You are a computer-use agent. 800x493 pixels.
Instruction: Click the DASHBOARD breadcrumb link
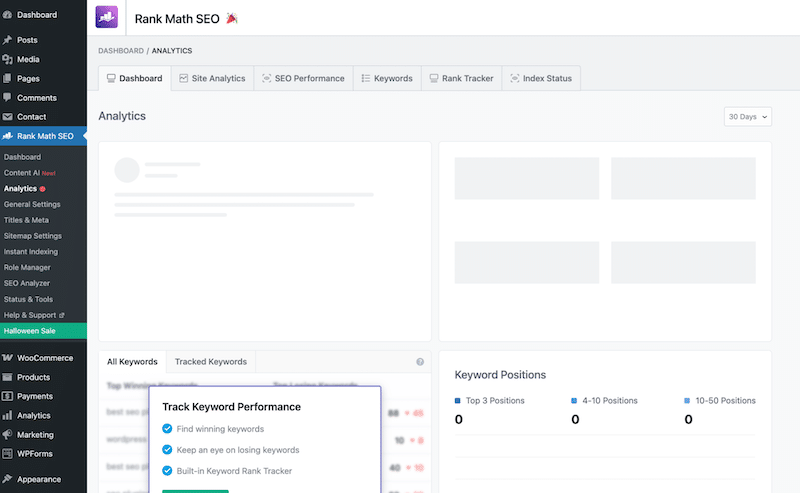pos(121,51)
